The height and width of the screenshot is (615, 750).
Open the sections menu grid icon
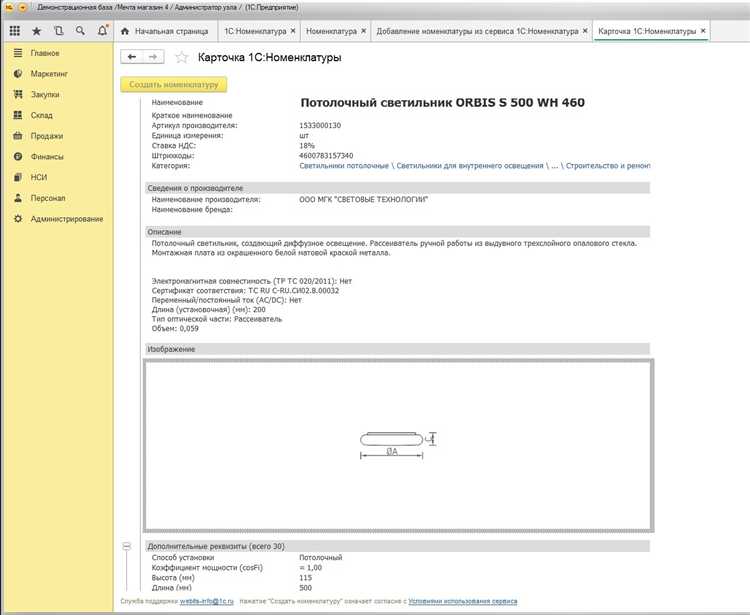point(15,31)
